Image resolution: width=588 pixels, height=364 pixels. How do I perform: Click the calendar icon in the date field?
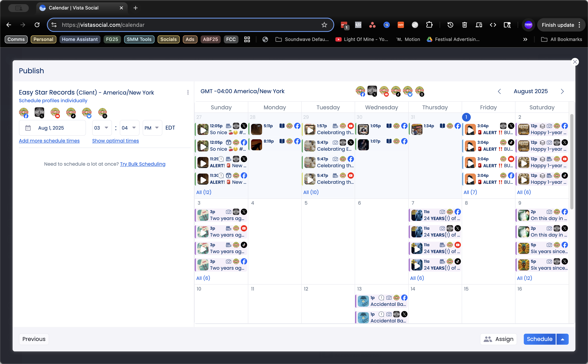[x=28, y=128]
